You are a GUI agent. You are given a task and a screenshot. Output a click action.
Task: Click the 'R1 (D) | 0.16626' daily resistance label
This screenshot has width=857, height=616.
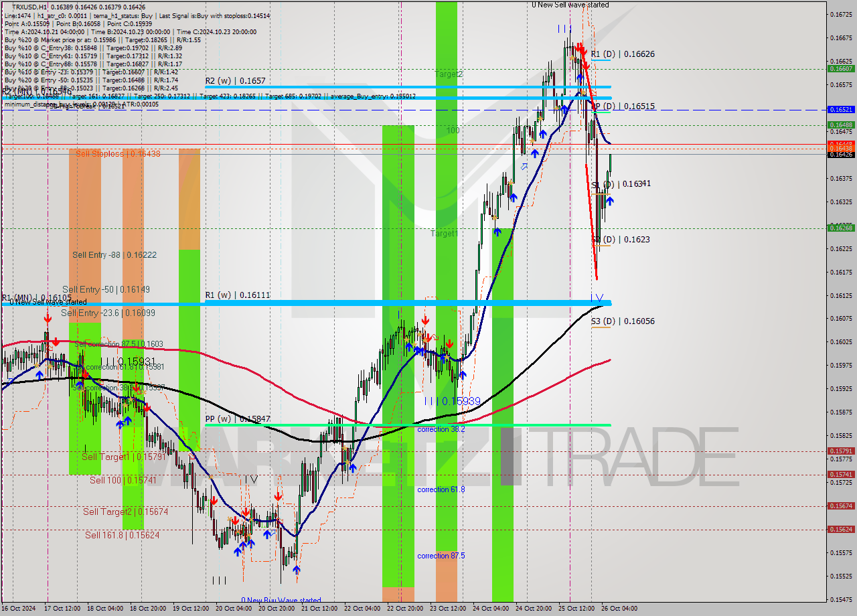coord(623,54)
